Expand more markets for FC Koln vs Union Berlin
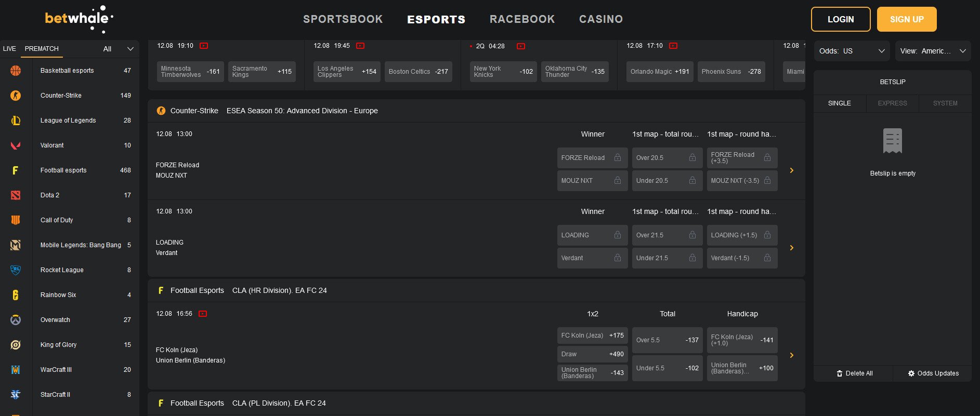Screen dimensions: 980x416 [x=792, y=355]
